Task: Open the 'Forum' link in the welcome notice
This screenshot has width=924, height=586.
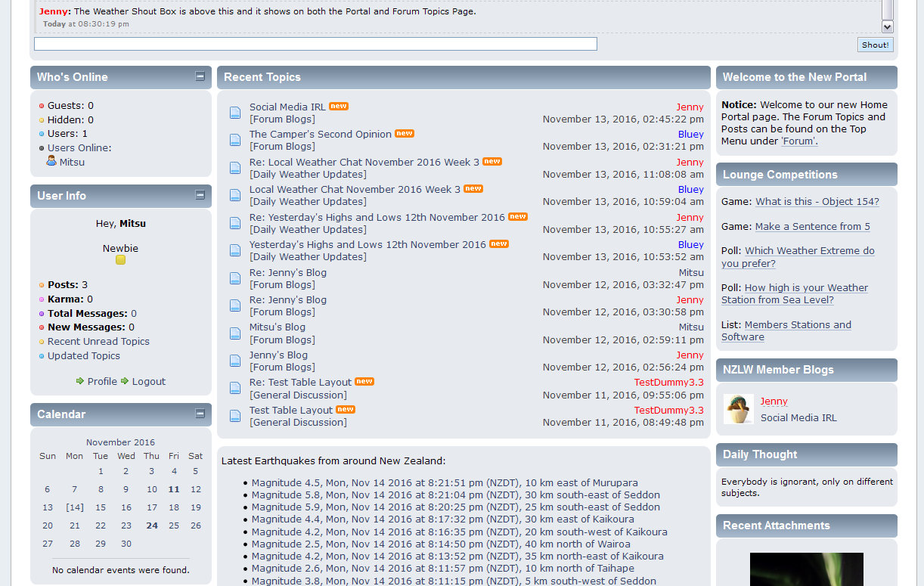Action: click(799, 141)
